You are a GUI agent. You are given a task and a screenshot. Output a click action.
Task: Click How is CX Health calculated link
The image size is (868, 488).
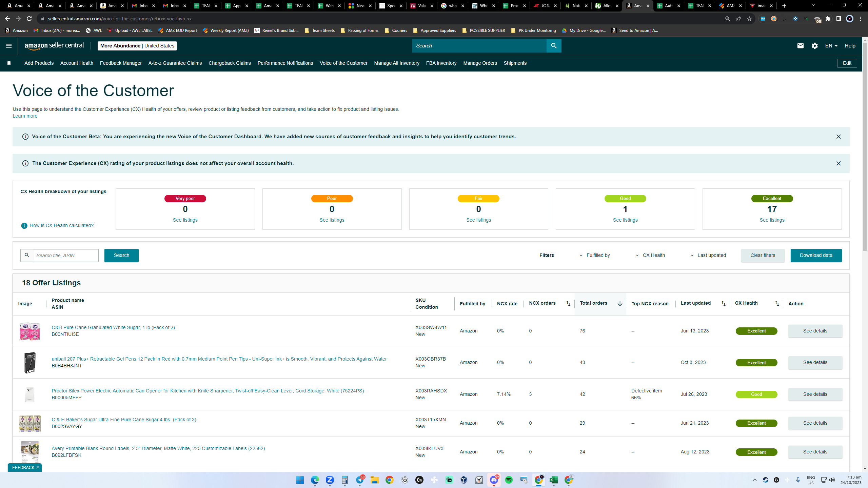pos(62,226)
